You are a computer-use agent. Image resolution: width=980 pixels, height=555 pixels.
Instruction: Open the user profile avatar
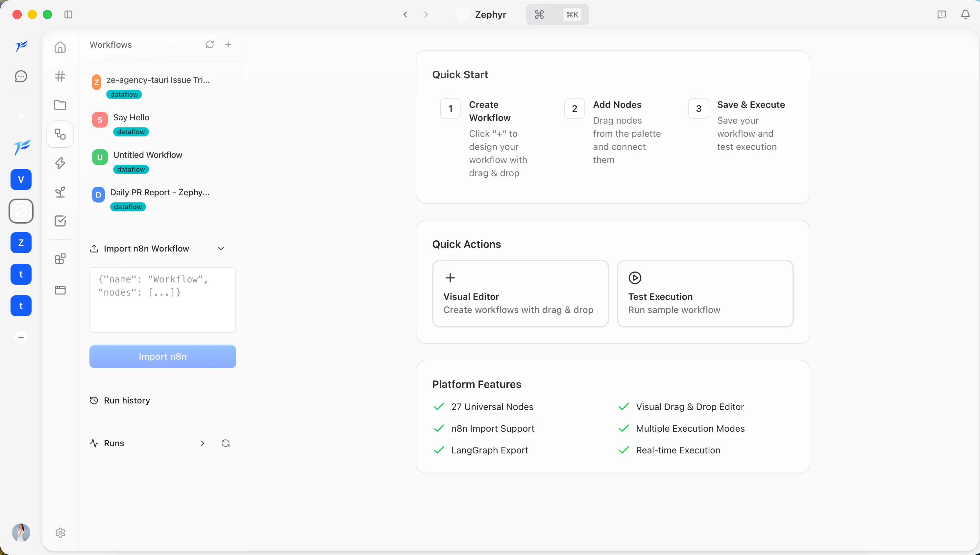coord(21,533)
